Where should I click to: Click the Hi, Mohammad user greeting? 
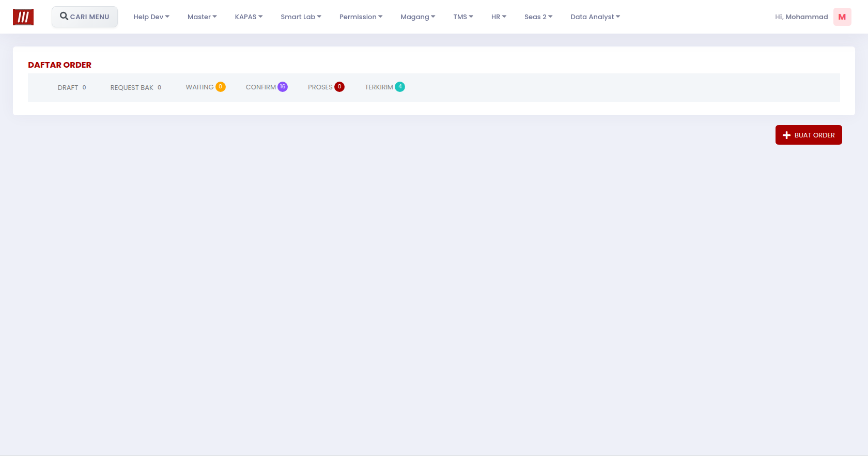coord(801,17)
